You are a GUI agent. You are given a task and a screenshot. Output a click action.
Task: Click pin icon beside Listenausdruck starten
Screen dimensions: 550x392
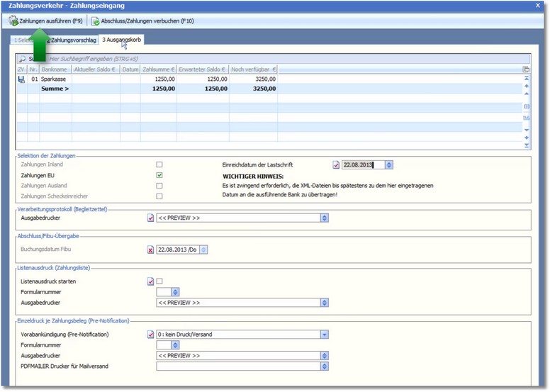(150, 281)
